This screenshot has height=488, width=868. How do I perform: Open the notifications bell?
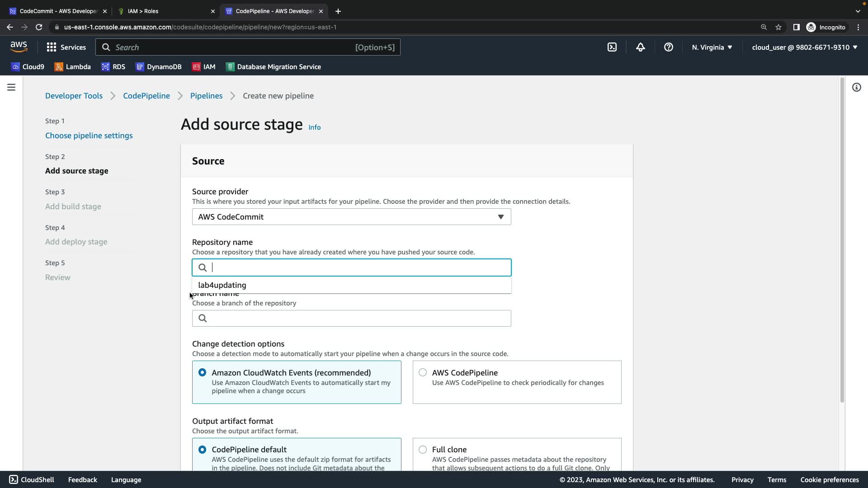click(x=641, y=47)
